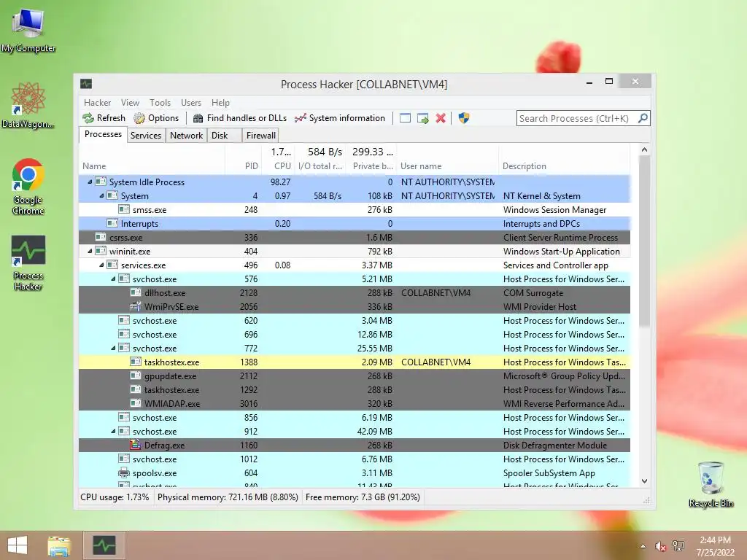Open the Process Hacker desktop shortcut
Image resolution: width=747 pixels, height=560 pixels.
pos(28,262)
